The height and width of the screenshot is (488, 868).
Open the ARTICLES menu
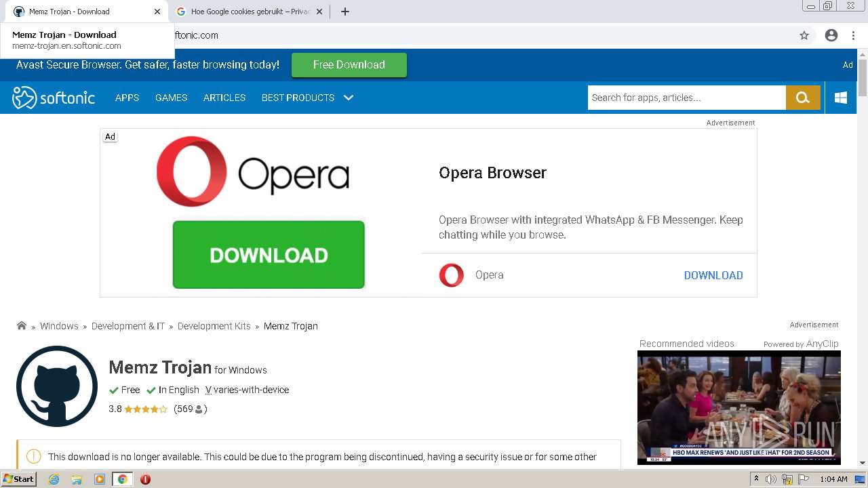click(224, 98)
